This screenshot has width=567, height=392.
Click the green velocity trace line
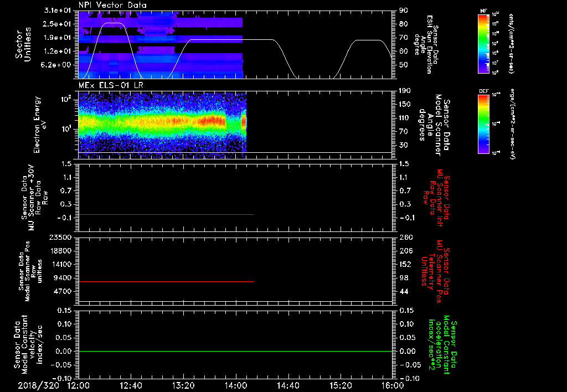[x=235, y=351]
